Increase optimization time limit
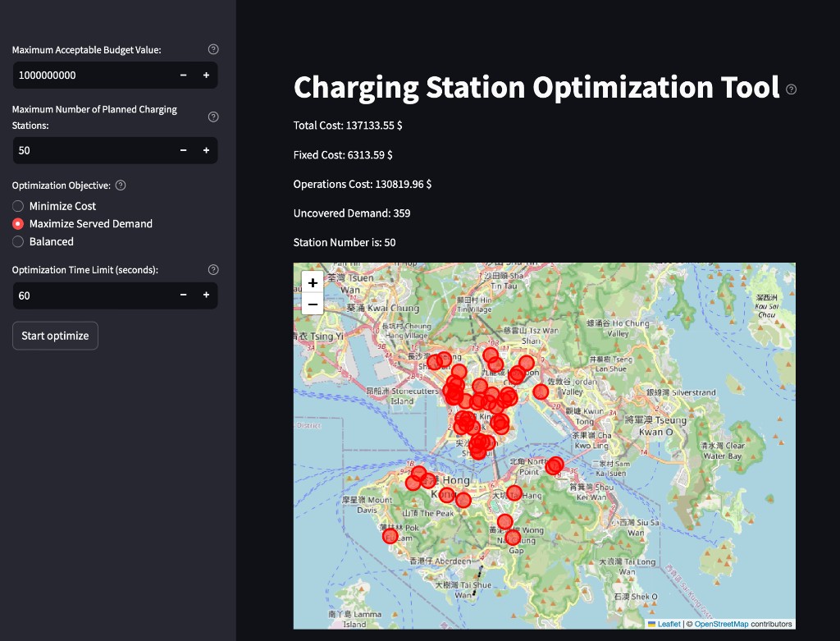Screen dimensions: 840x641 (x=206, y=295)
